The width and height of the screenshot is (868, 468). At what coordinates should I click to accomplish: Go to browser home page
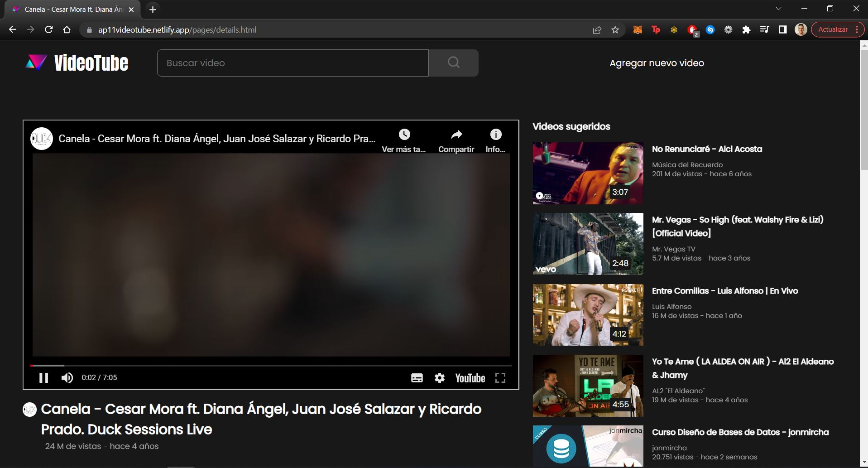coord(67,29)
